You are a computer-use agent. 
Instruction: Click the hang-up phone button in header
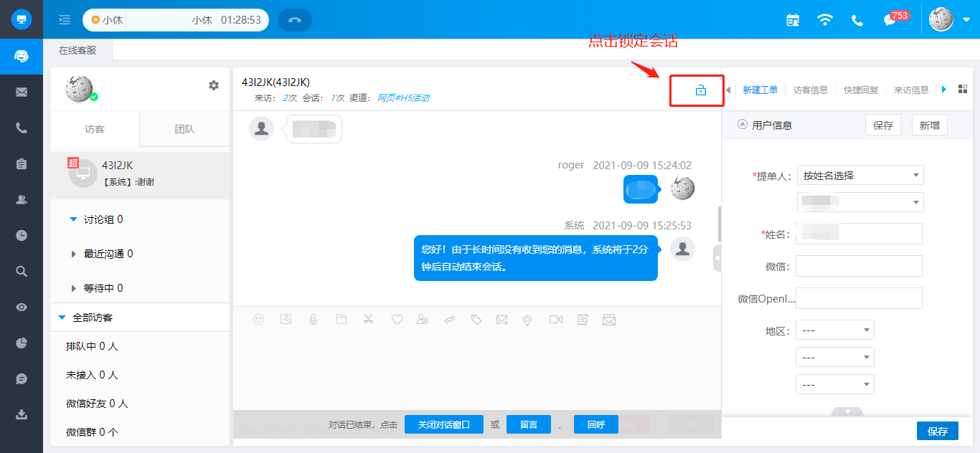point(294,20)
